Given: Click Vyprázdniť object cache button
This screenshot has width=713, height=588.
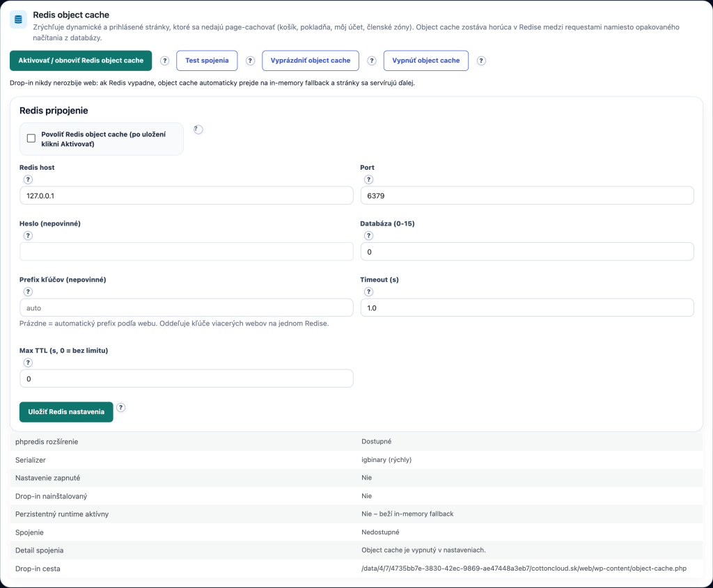Looking at the screenshot, I should pos(311,61).
